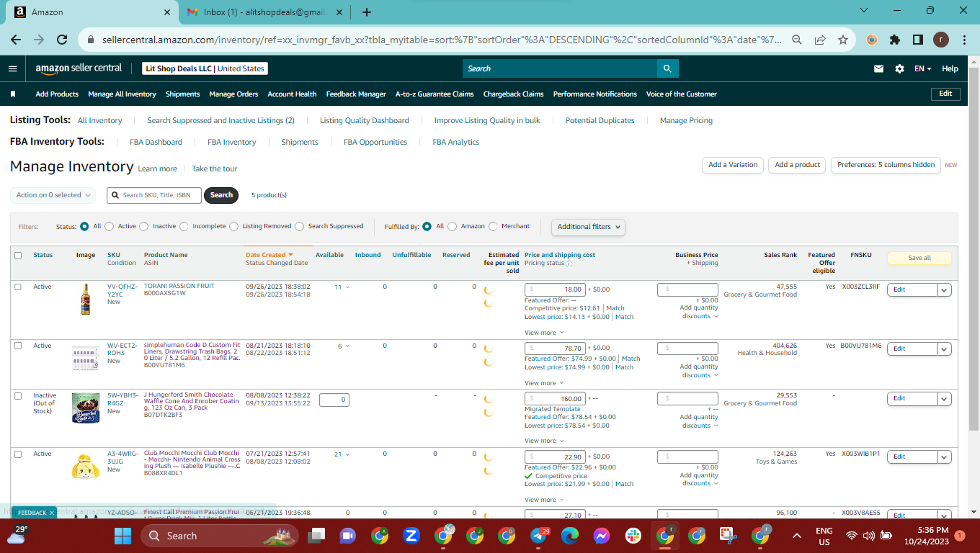Expand the Additional filters dropdown
The width and height of the screenshot is (980, 553).
pos(588,227)
